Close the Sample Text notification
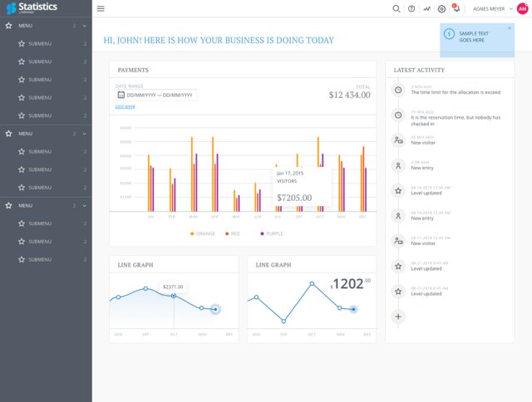Viewport: 532px width, 402px height. pos(510,28)
